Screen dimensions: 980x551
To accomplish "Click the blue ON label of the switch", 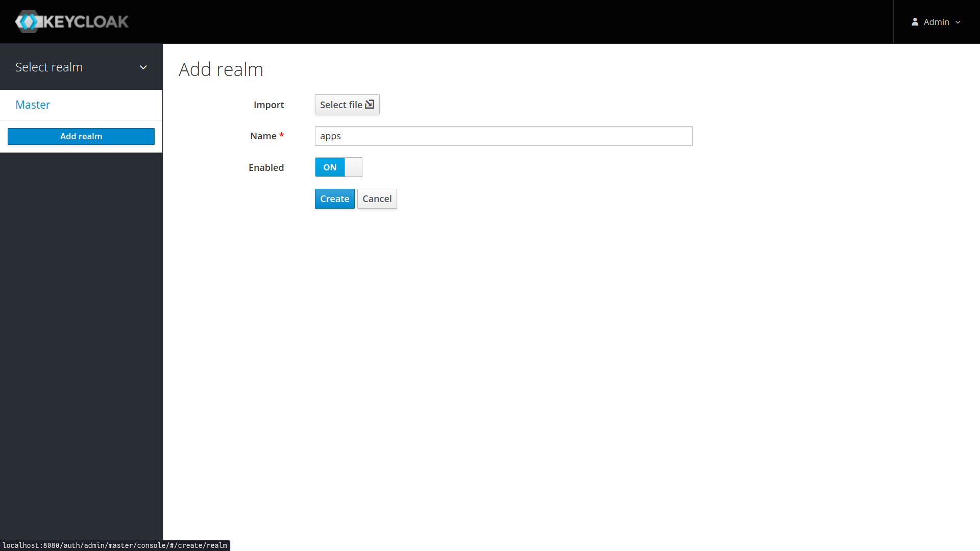I will (330, 167).
